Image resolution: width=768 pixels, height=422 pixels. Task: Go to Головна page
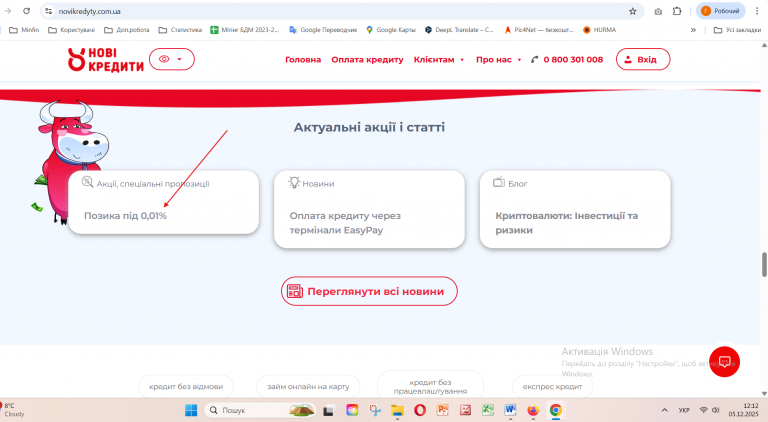303,60
